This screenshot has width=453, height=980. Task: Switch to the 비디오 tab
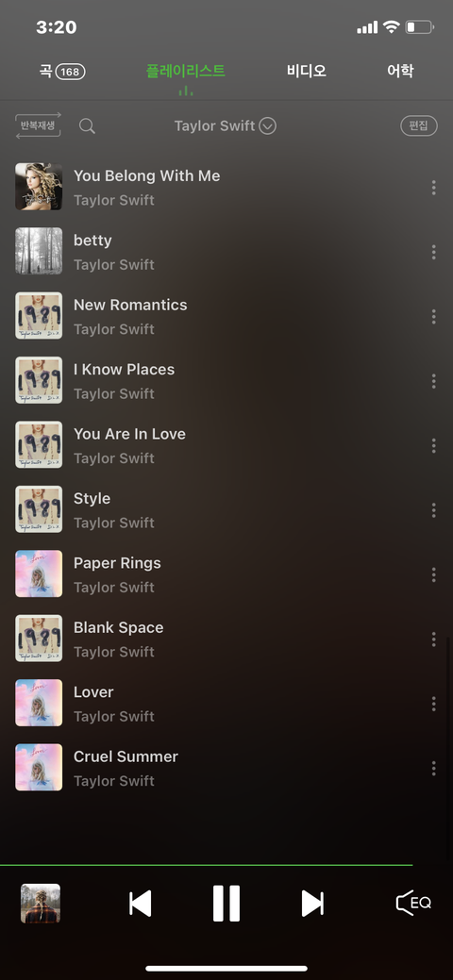pos(307,71)
